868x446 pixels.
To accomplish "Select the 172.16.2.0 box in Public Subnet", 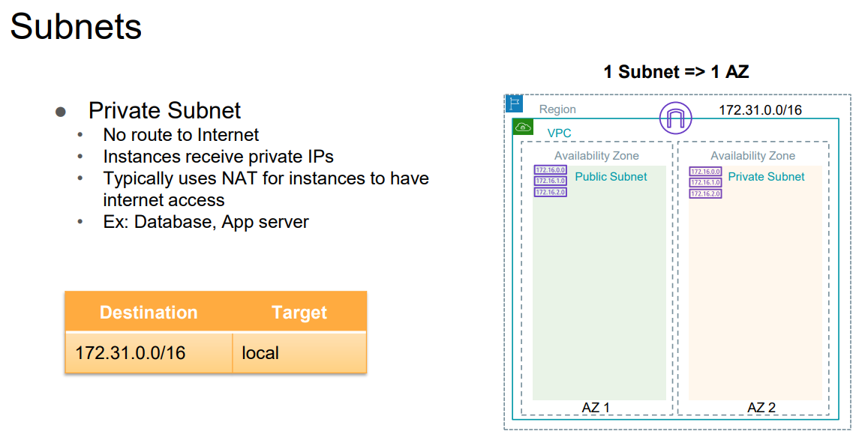I will pos(550,193).
